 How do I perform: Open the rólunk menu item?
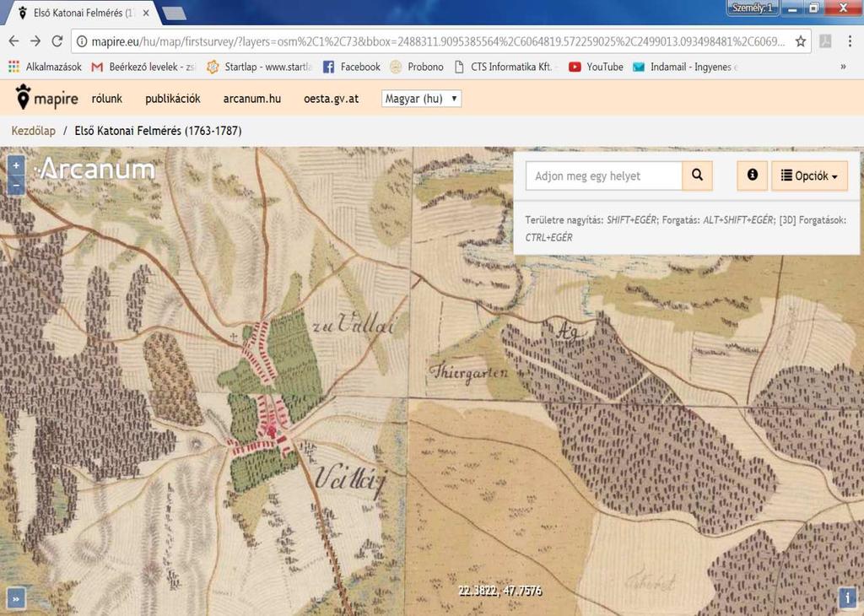107,99
